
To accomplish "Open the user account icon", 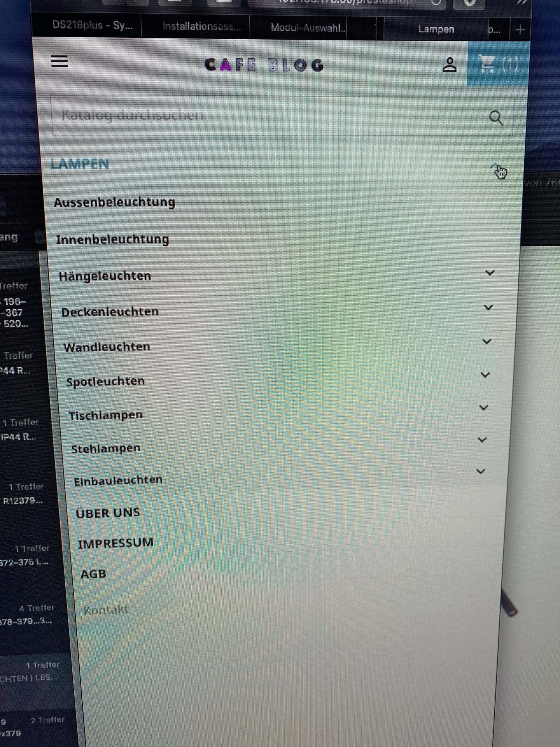I will click(x=450, y=65).
